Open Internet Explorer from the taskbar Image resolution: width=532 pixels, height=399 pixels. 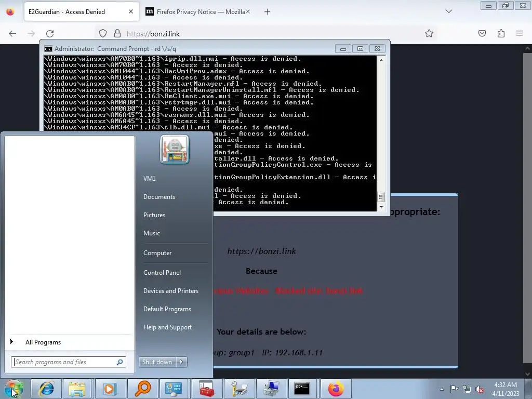(x=46, y=389)
